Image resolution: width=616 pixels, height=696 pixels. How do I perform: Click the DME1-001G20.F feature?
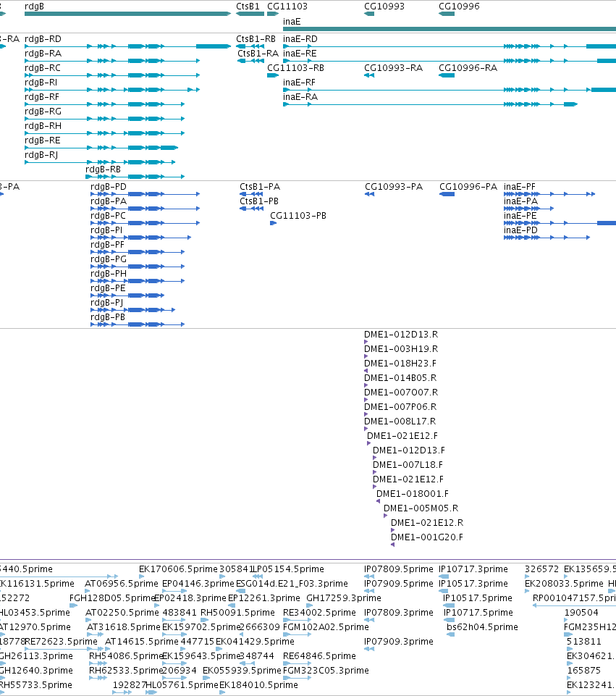426,537
